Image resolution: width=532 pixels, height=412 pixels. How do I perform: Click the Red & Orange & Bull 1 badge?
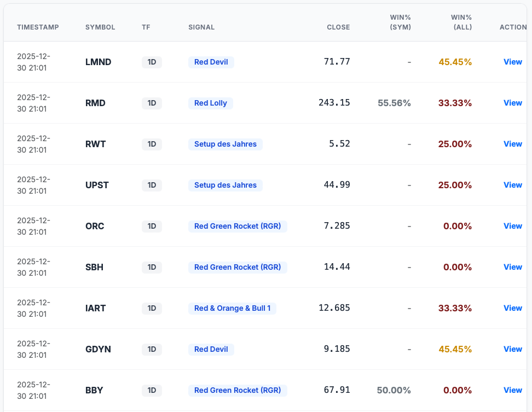pos(232,308)
